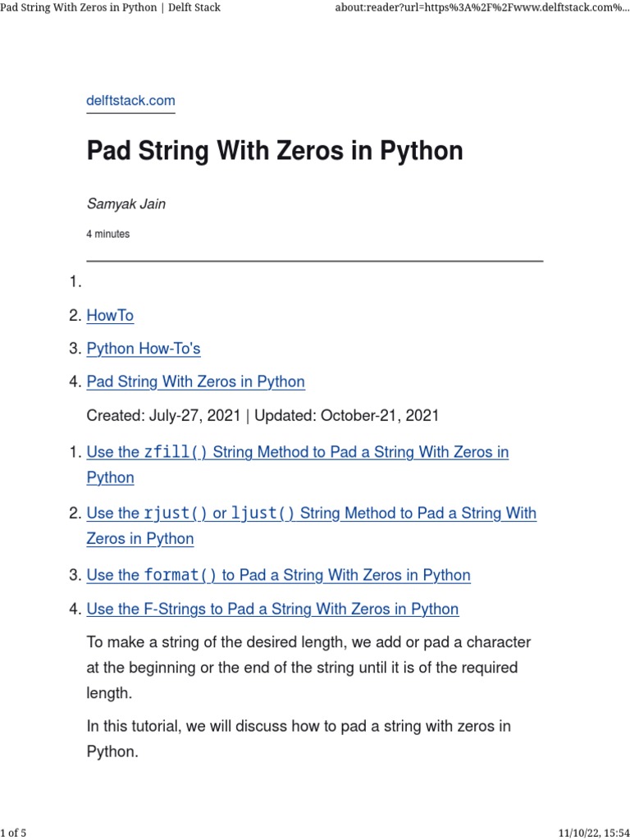Click the horizontal divider below reading time
Image resolution: width=630 pixels, height=840 pixels.
coord(314,261)
